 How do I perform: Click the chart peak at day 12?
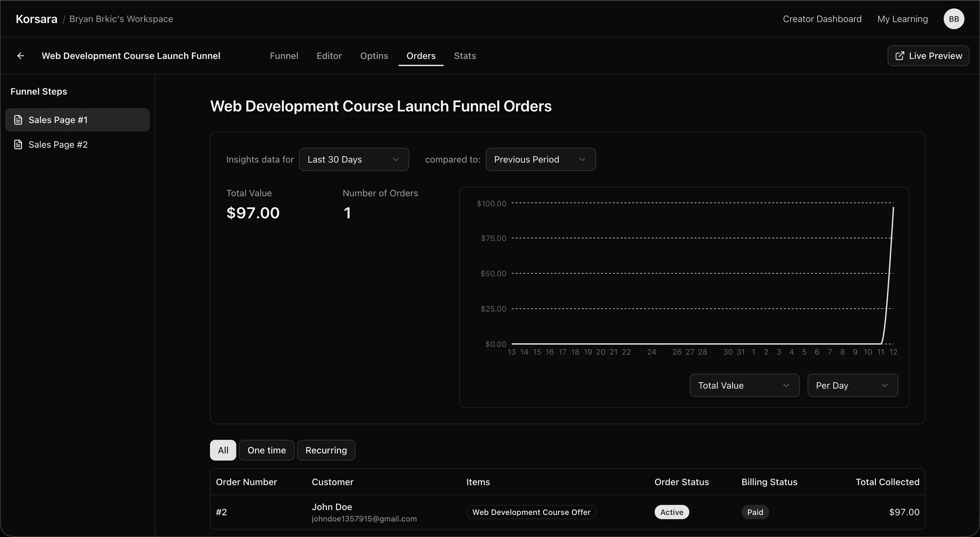pos(893,208)
